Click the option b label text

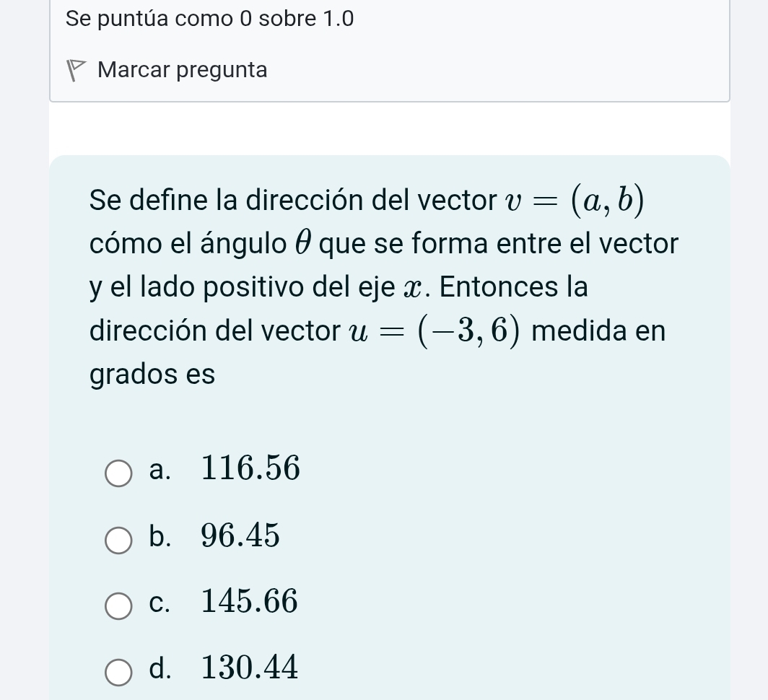point(160,536)
